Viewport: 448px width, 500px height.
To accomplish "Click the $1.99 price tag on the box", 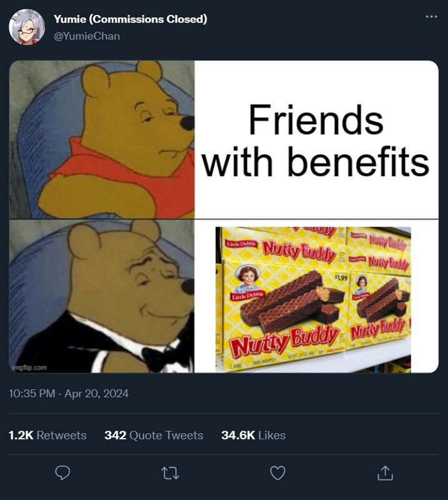I will point(341,278).
